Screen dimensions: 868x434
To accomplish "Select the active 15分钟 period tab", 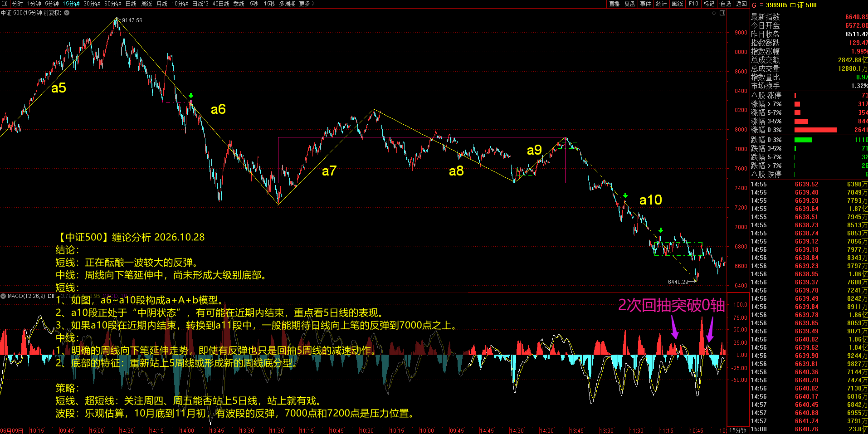I will pos(71,4).
